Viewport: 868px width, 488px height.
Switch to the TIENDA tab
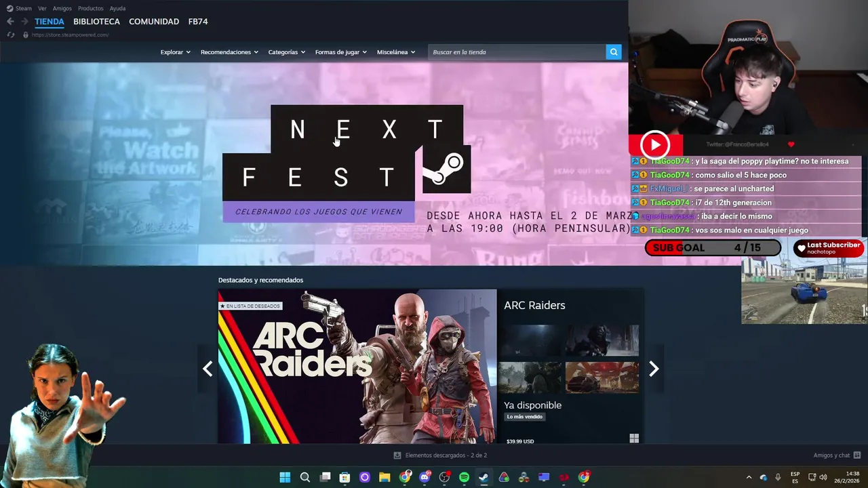50,22
